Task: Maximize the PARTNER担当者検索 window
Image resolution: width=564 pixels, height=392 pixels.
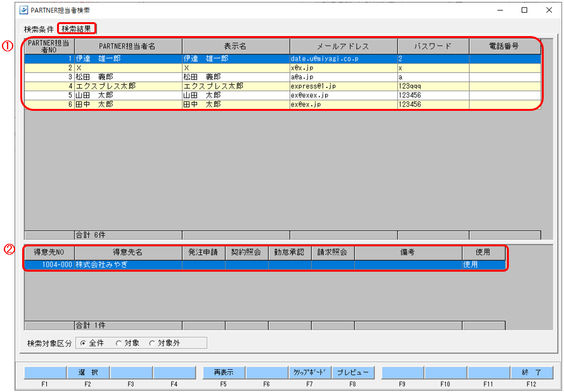Action: tap(525, 10)
